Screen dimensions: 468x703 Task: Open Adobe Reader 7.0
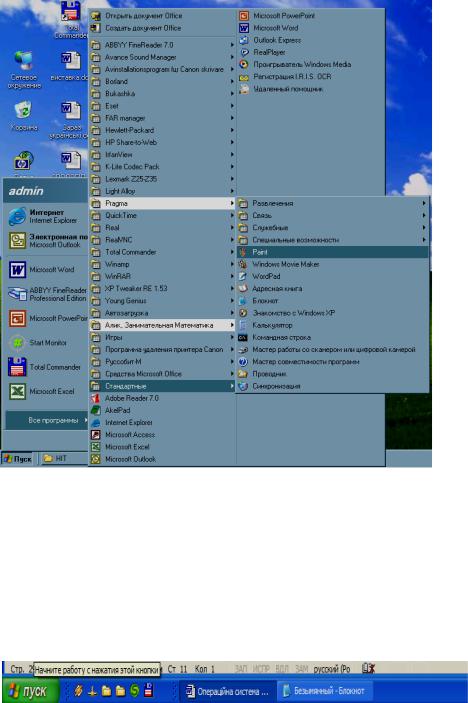click(162, 398)
